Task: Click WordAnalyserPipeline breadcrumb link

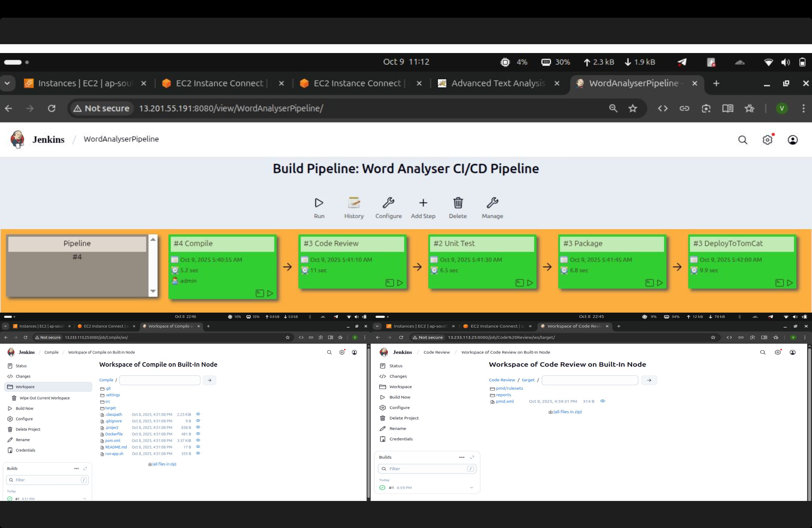Action: pyautogui.click(x=121, y=139)
